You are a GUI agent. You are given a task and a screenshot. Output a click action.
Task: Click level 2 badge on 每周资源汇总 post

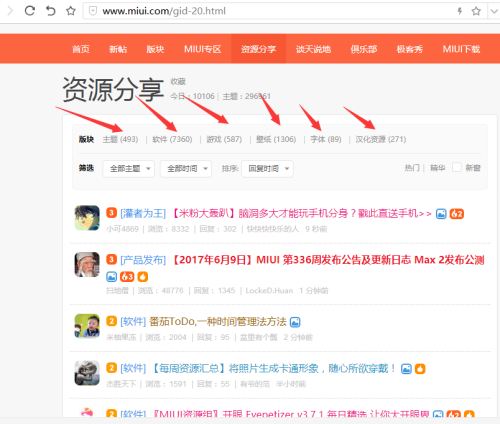coord(112,368)
